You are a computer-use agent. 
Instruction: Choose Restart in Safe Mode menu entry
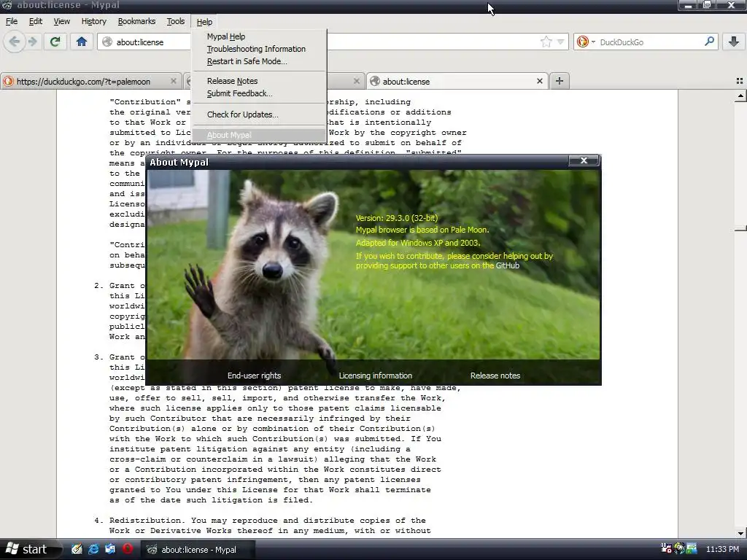pyautogui.click(x=259, y=61)
